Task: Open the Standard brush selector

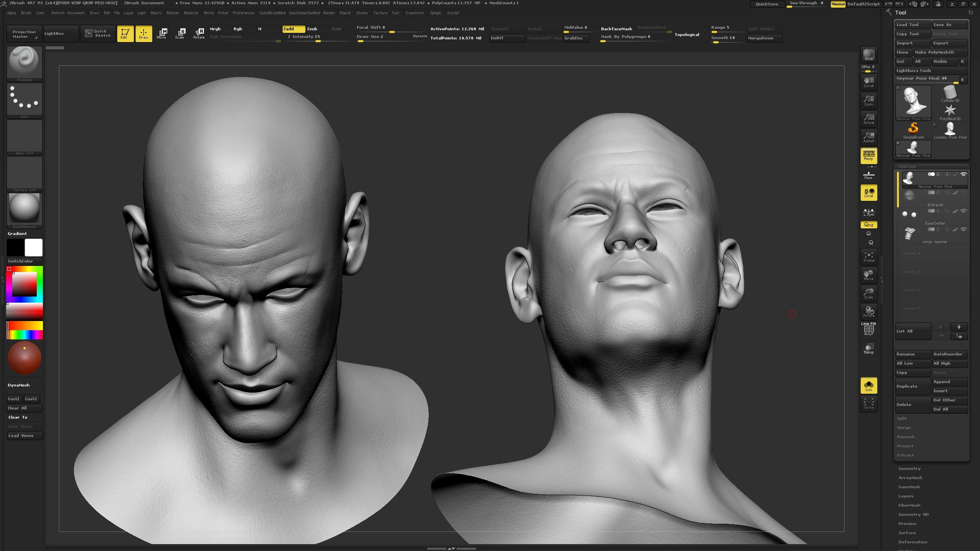Action: coord(24,64)
